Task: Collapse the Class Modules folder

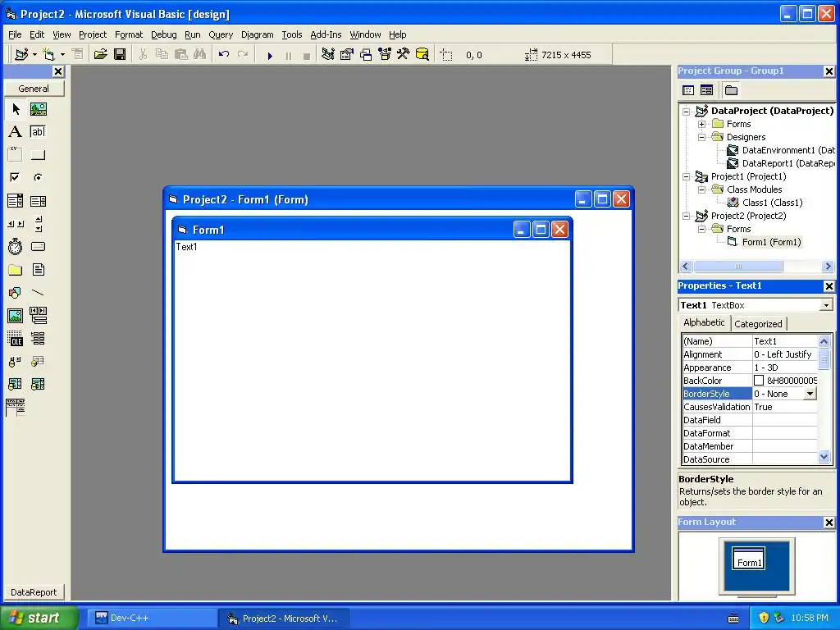Action: click(x=701, y=189)
